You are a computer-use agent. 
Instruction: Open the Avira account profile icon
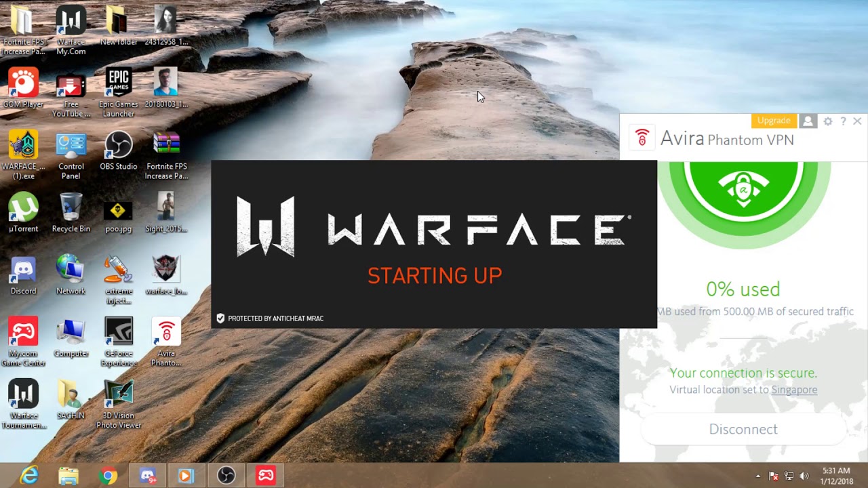808,121
